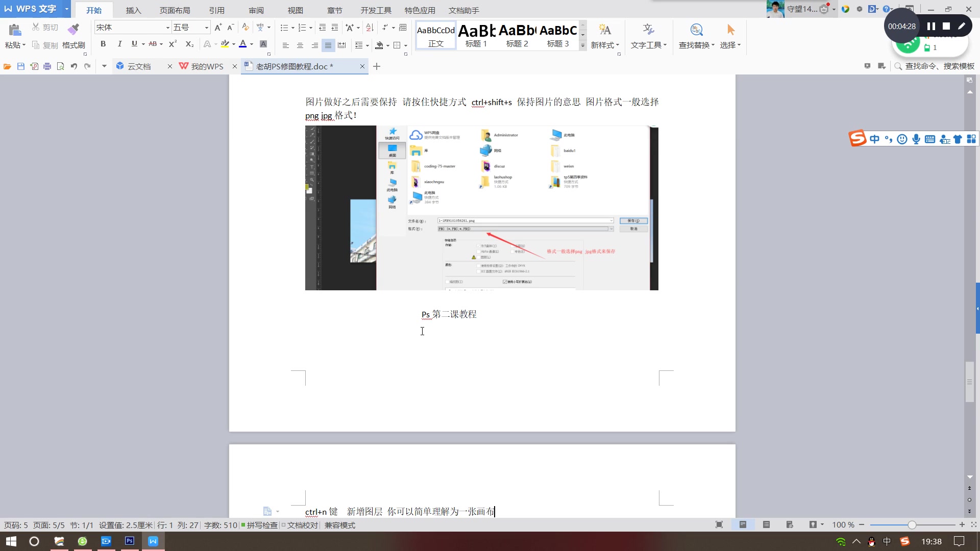Image resolution: width=980 pixels, height=551 pixels.
Task: Open the font color dropdown arrow
Action: [252, 44]
